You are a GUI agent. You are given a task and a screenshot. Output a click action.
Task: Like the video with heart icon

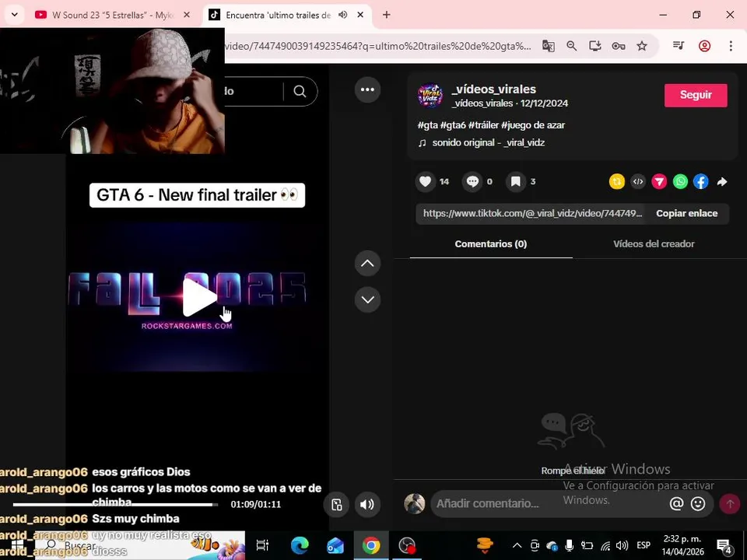(x=425, y=181)
